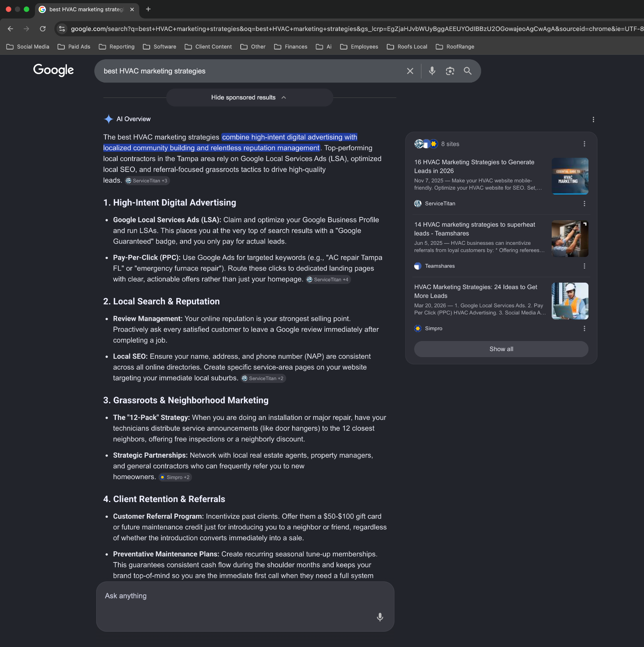644x647 pixels.
Task: Click heading Grassroots & Neighborhood Marketing
Action: 186,400
